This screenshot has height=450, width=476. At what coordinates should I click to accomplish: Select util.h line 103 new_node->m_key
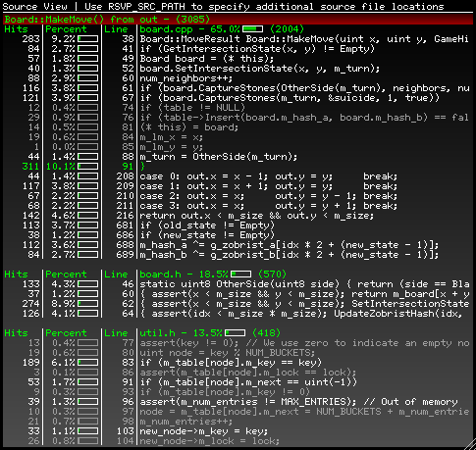tap(204, 431)
